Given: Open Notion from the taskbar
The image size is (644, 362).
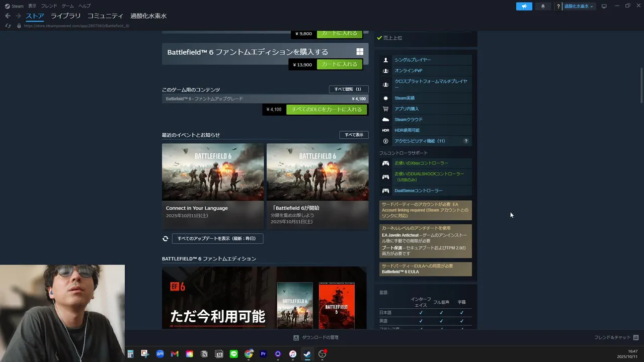Looking at the screenshot, I should click(x=204, y=354).
